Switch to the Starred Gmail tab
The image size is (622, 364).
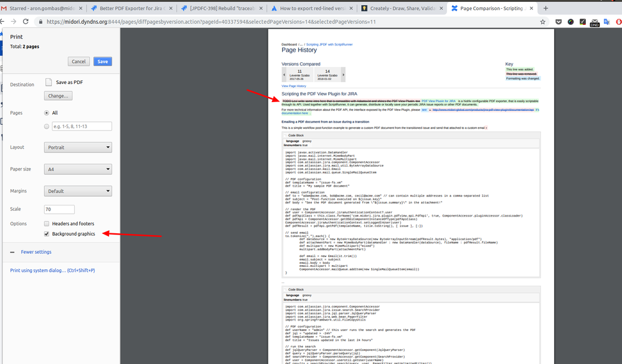point(42,8)
